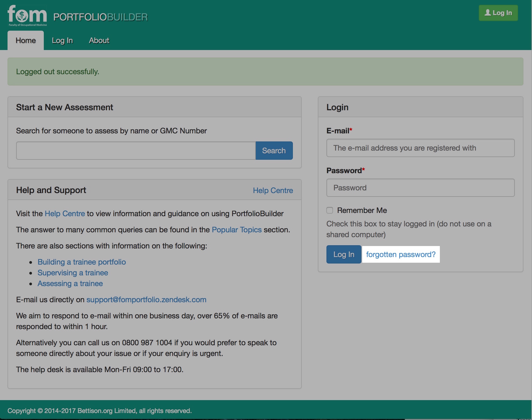The image size is (532, 420).
Task: Click the 'forgotten password?' link
Action: 401,254
